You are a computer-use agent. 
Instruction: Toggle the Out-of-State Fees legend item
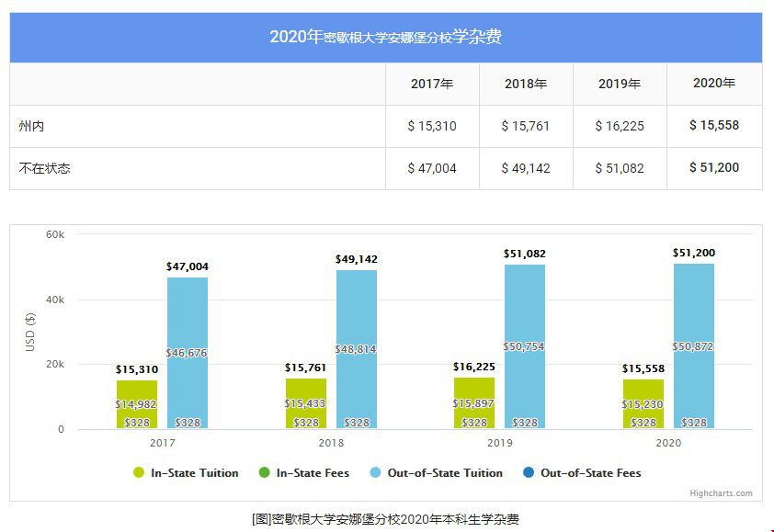[582, 473]
